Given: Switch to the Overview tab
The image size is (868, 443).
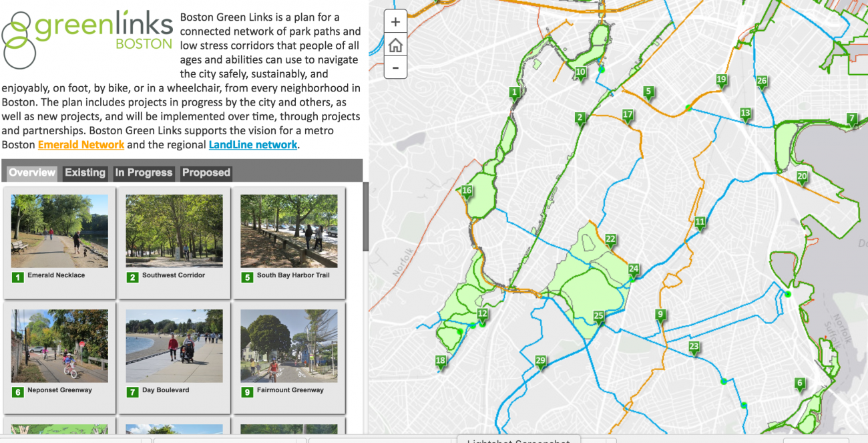Looking at the screenshot, I should point(32,173).
